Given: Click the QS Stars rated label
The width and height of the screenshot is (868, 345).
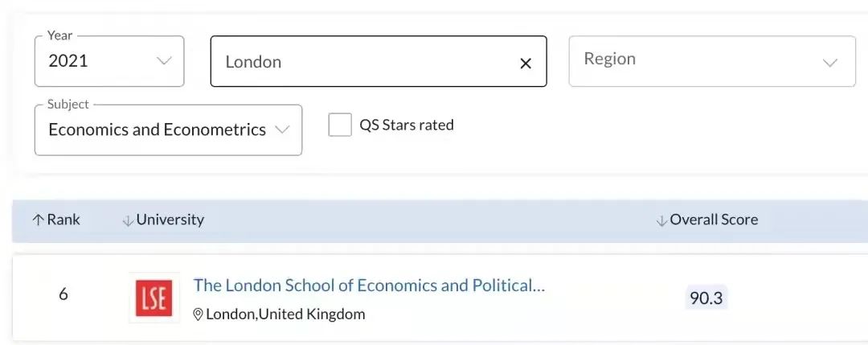Looking at the screenshot, I should (407, 125).
